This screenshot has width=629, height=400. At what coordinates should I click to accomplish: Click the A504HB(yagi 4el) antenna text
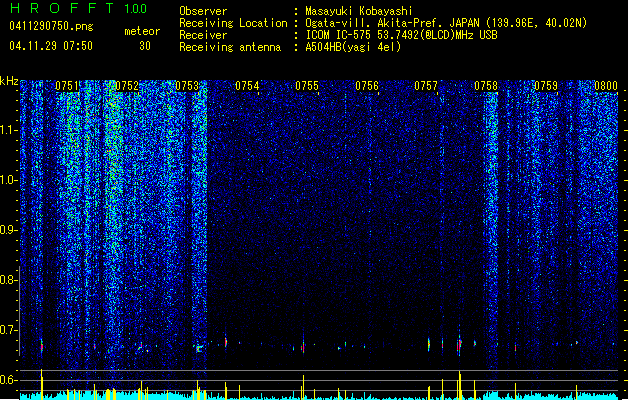353,47
